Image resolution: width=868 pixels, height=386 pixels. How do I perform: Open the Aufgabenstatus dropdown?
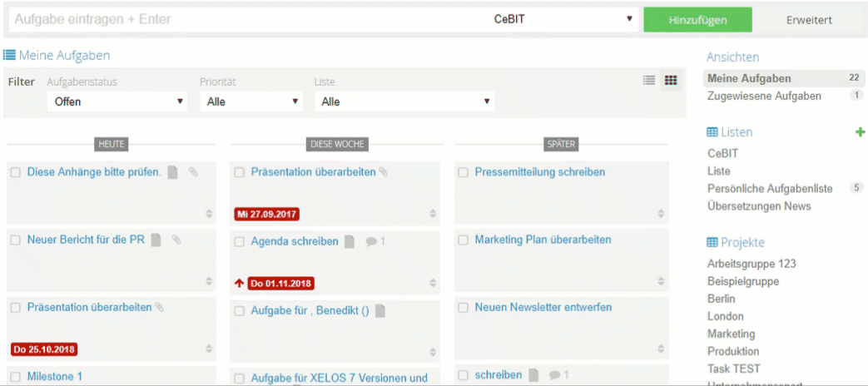tap(117, 101)
